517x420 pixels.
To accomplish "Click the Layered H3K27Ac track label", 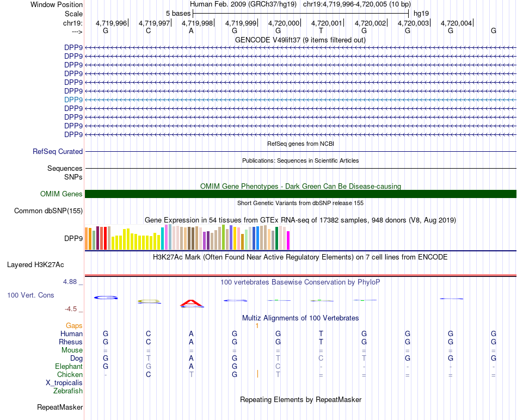I will point(35,265).
